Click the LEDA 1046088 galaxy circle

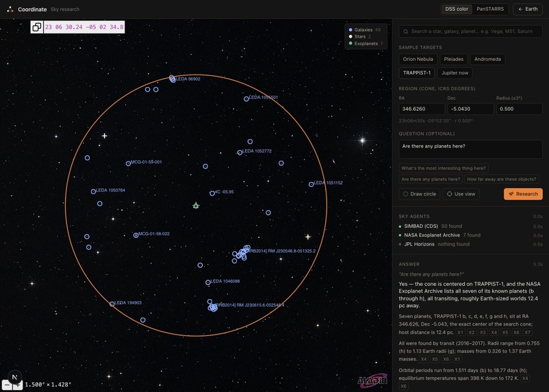coord(208,283)
